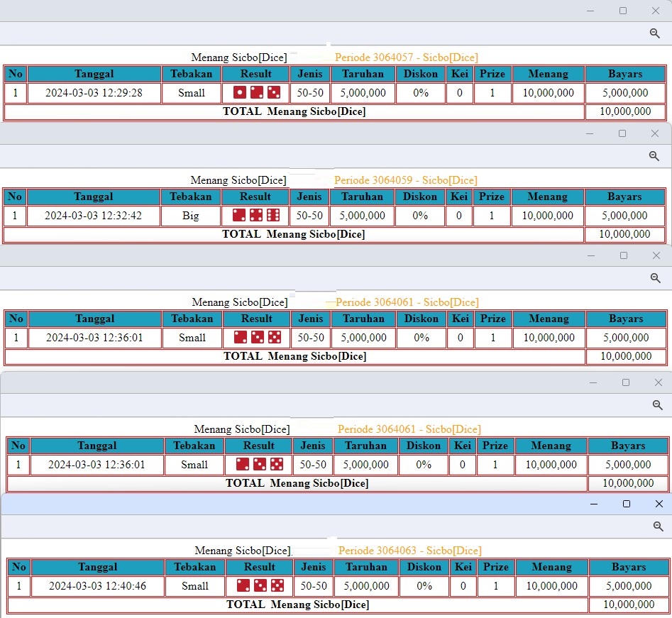672x618 pixels.
Task: Open zoom magnifier in Periode 3064059 window
Action: point(654,156)
